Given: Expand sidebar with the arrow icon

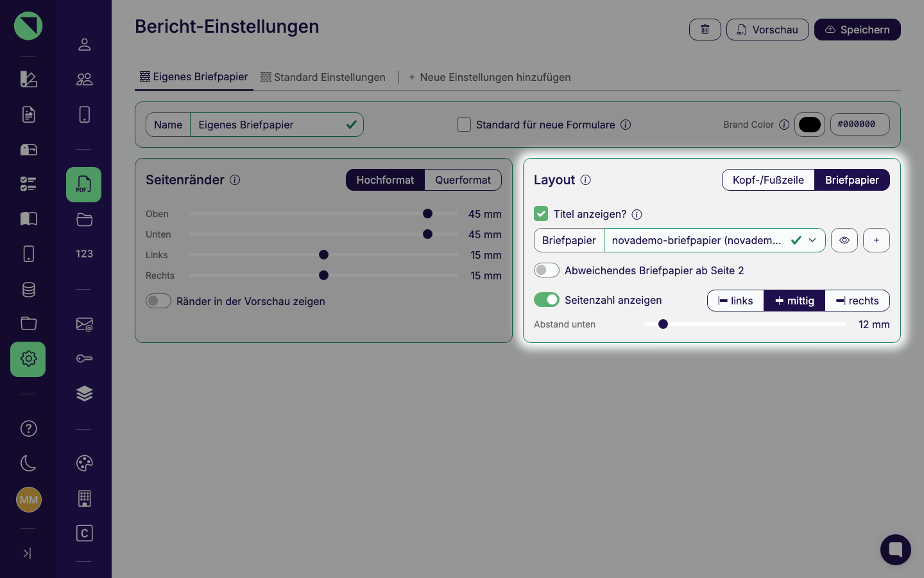Looking at the screenshot, I should 27,553.
